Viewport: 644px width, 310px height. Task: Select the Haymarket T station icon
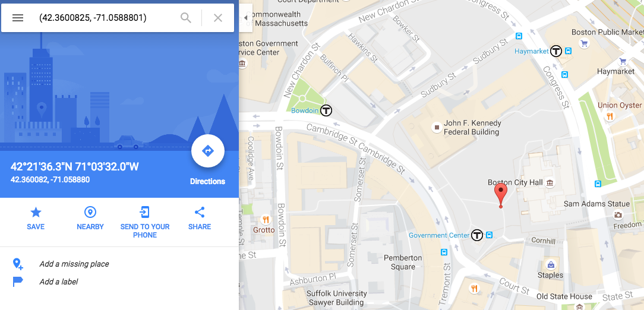tap(556, 51)
